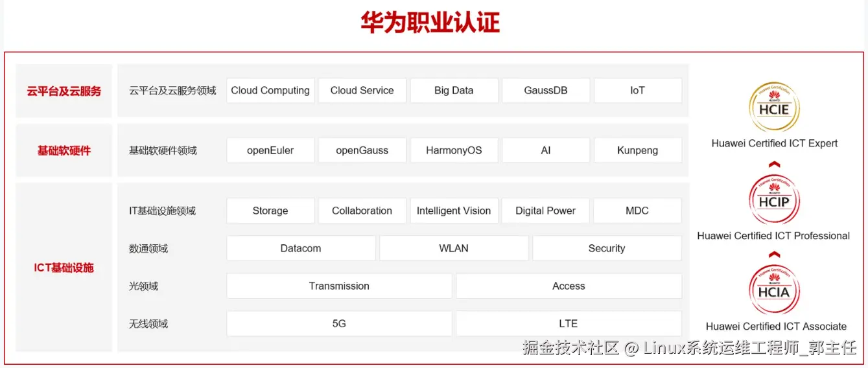Screen dimensions: 868x368
Task: Choose the HarmonyOS certification box
Action: [x=454, y=150]
